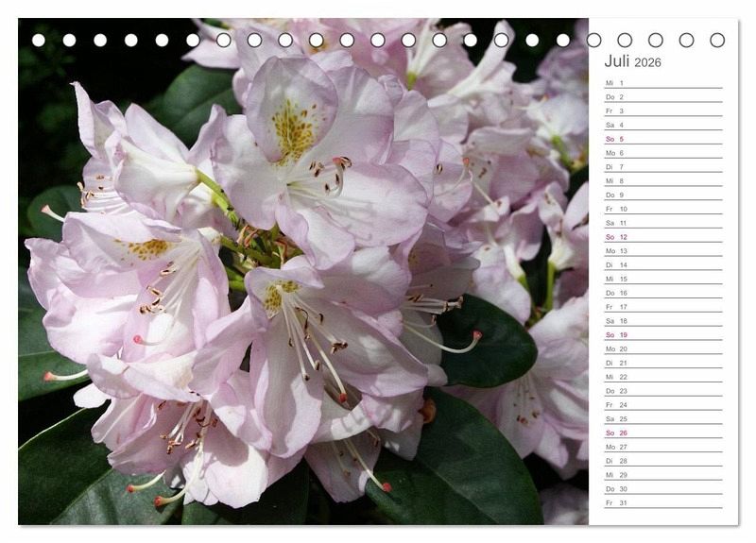756x543 pixels.
Task: Choose Sunday So 12 in the calendar
Action: tap(662, 237)
